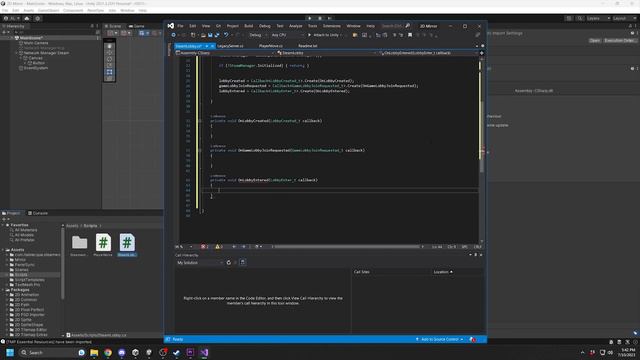Open the Debug configuration dropdown
640x360 pixels.
[258, 35]
